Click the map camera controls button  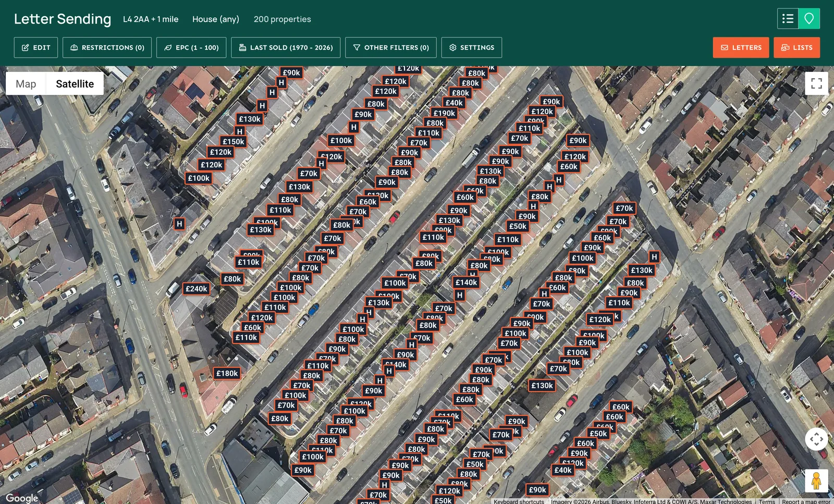click(x=816, y=439)
